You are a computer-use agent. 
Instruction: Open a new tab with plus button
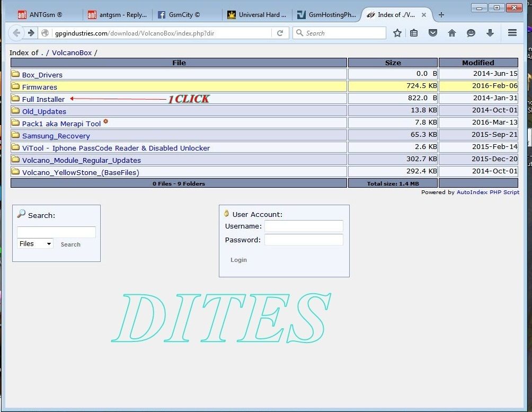(441, 15)
